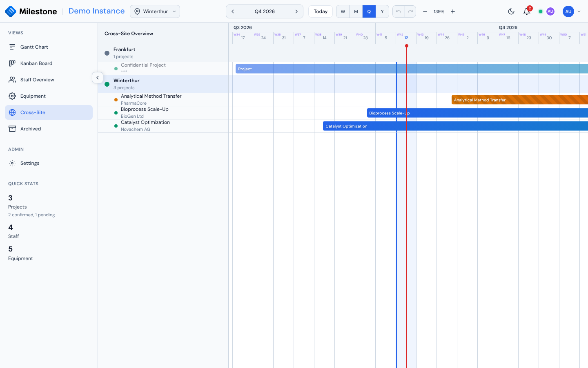Image resolution: width=588 pixels, height=368 pixels.
Task: Click the redo arrow
Action: (x=410, y=11)
